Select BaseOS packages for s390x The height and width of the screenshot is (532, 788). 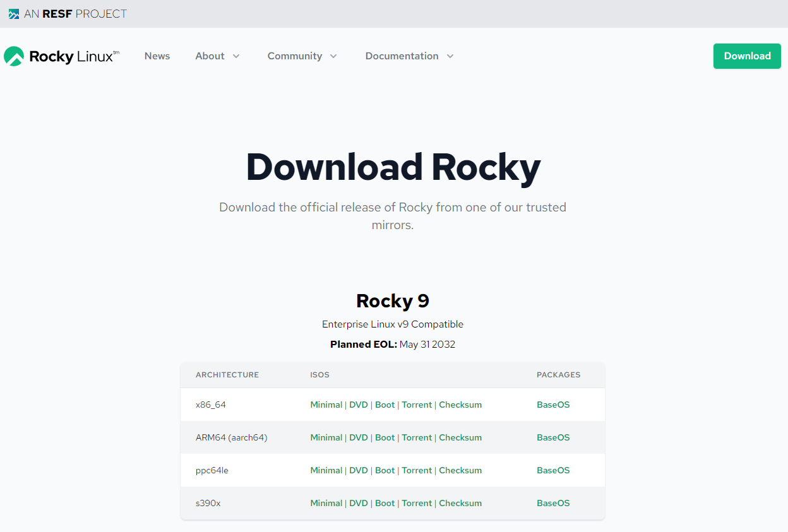click(553, 503)
